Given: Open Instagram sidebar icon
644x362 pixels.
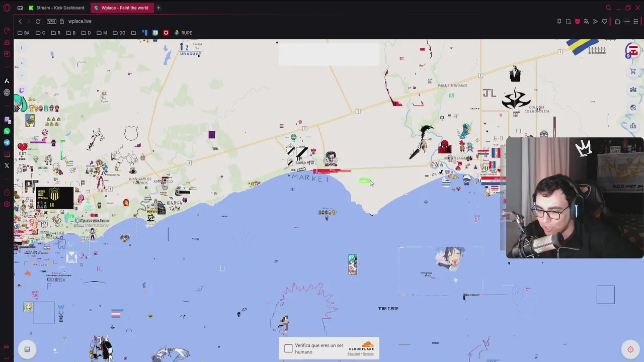Looking at the screenshot, I should tap(7, 154).
